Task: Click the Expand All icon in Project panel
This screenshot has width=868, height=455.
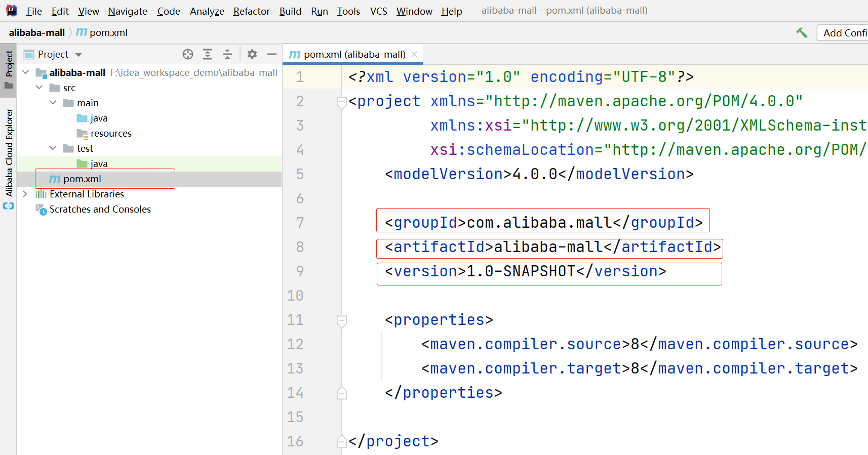Action: (208, 54)
